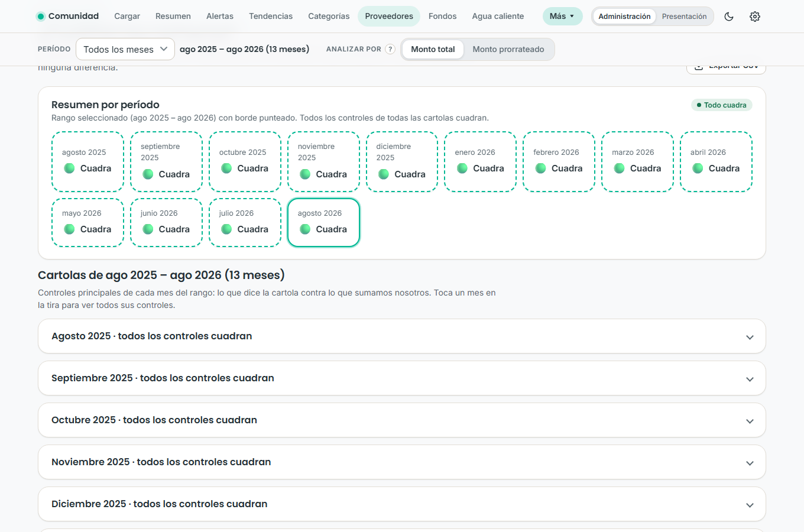
Task: Select the julio 2026 period card
Action: pos(245,222)
